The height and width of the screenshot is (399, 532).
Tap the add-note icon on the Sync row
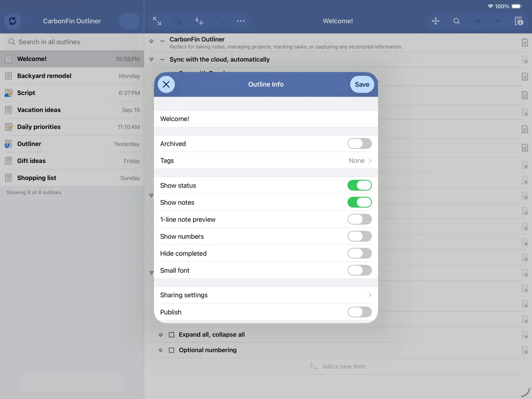click(x=525, y=60)
